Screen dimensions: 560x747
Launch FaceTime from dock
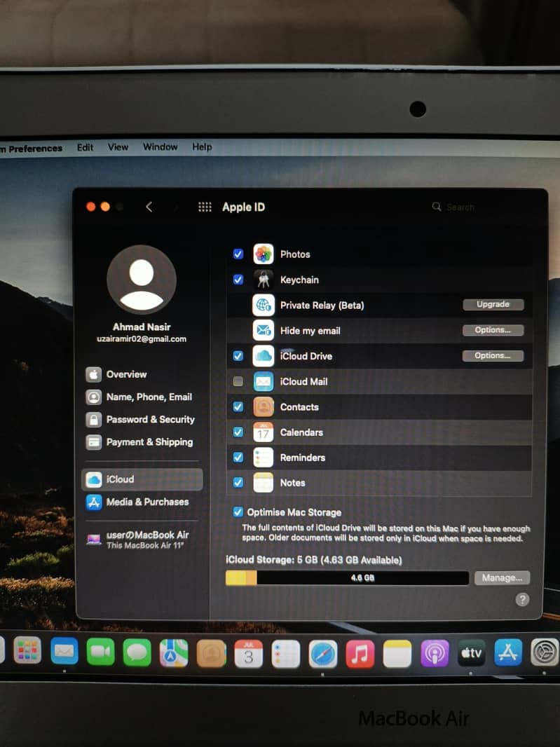pyautogui.click(x=100, y=652)
